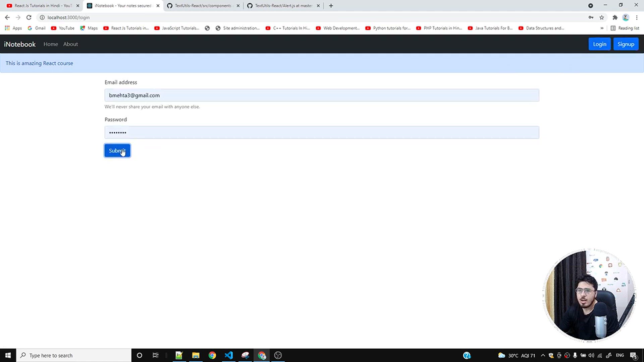Open the Windows Start menu
This screenshot has height=362, width=644.
click(x=8, y=355)
